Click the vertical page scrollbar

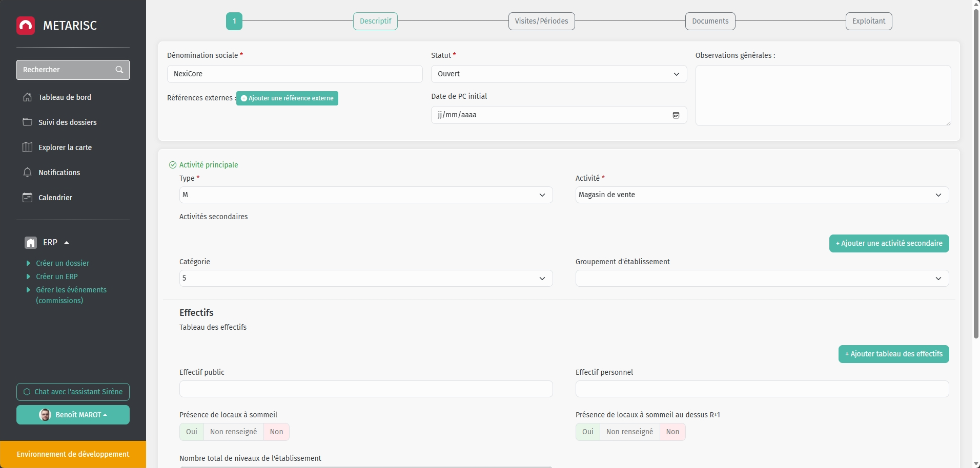976,174
